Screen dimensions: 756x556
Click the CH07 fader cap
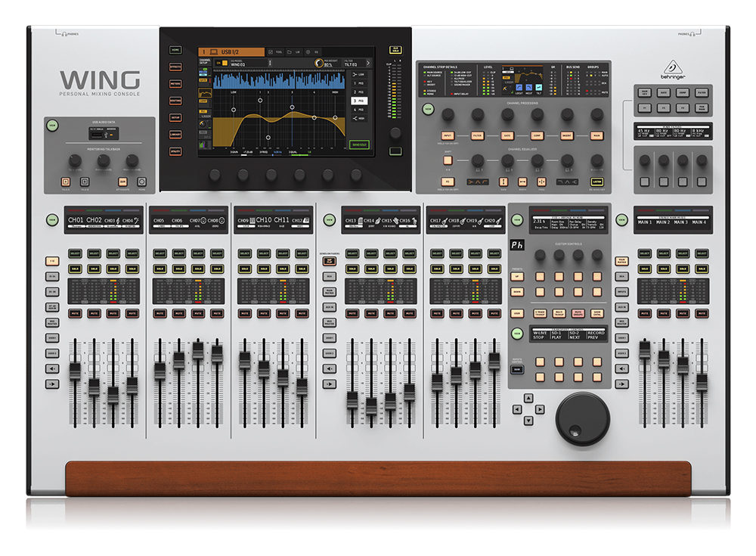197,351
